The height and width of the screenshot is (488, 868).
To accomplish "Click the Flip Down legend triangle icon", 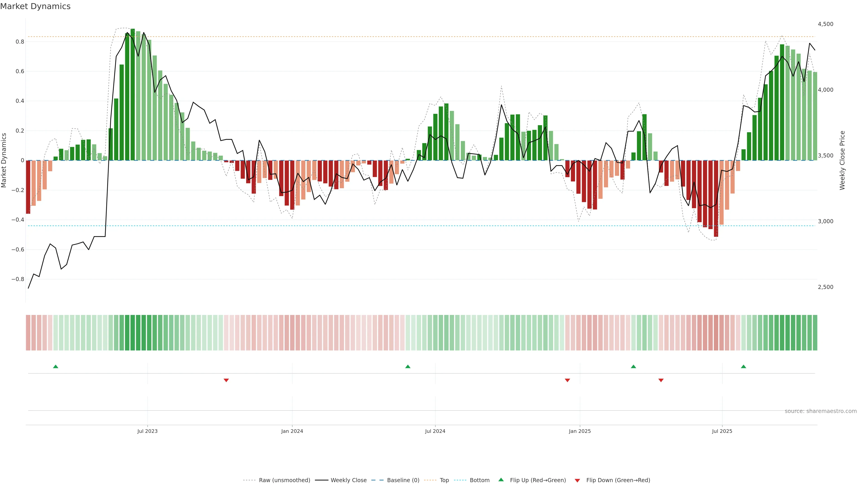I will pyautogui.click(x=577, y=480).
